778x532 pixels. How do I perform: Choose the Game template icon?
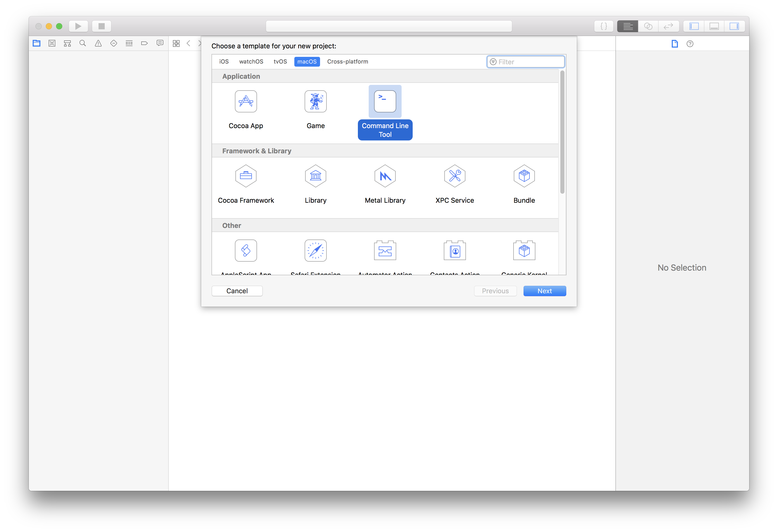tap(315, 101)
